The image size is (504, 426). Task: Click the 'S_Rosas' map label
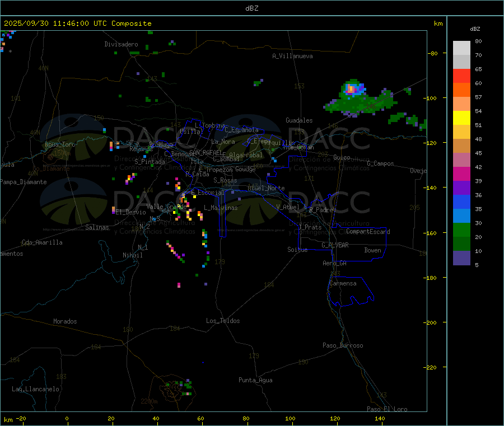pos(225,180)
